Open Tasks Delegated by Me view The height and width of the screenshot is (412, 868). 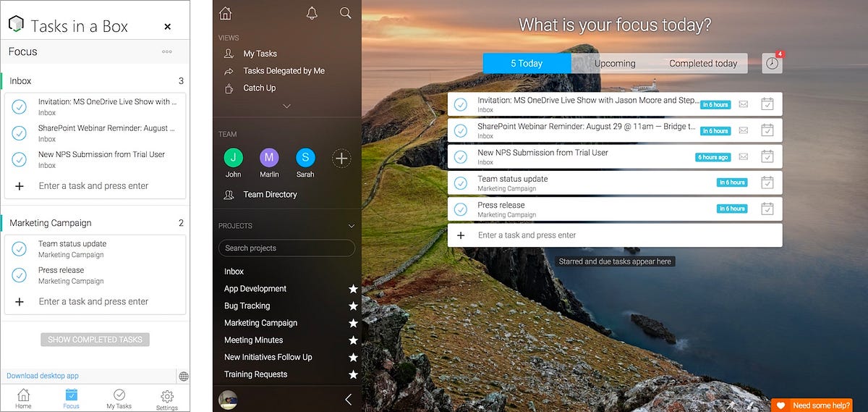tap(284, 71)
